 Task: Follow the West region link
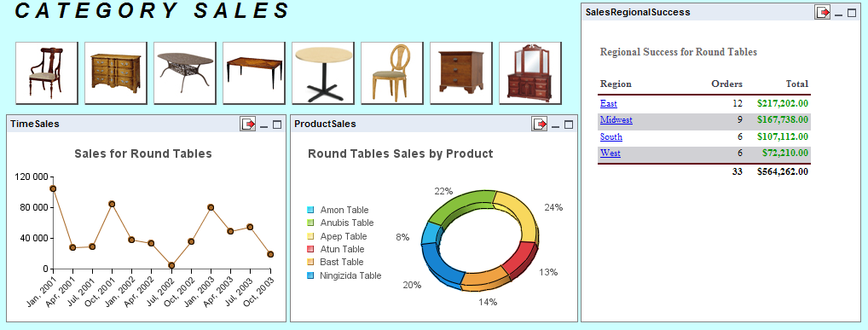tap(610, 153)
